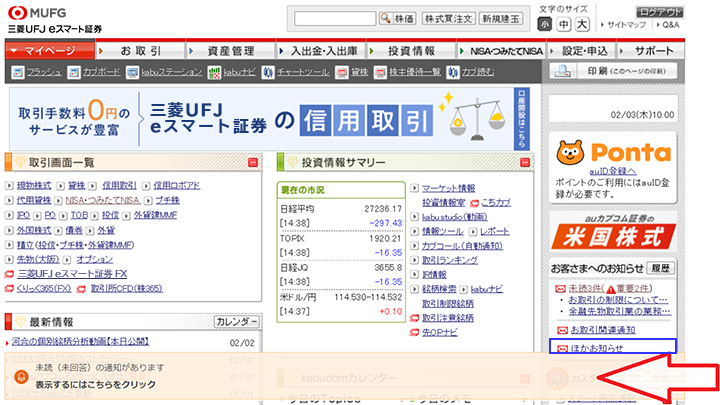Click the 貸株 toolbar icon
720x405 pixels.
tap(342, 73)
